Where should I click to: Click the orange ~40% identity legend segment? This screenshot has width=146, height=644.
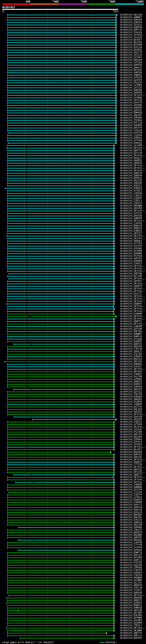[45, 4]
